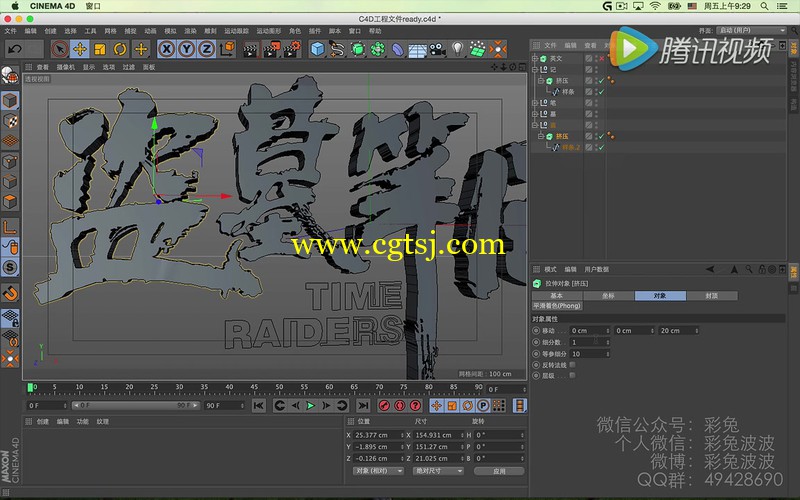
Task: Select the Live Selection cursor tool
Action: click(x=60, y=49)
